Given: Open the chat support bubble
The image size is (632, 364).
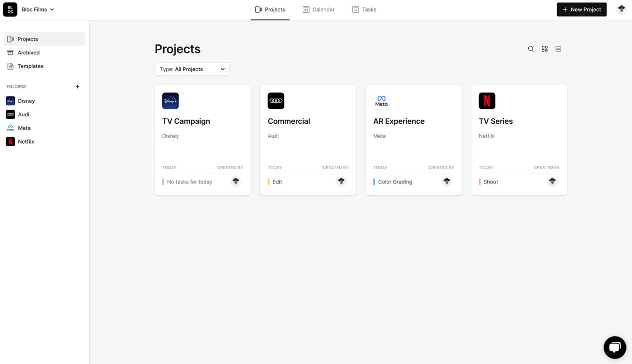Looking at the screenshot, I should pyautogui.click(x=615, y=348).
